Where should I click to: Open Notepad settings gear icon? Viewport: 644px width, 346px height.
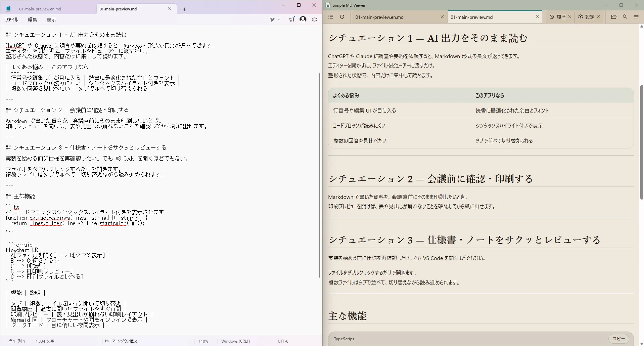314,19
